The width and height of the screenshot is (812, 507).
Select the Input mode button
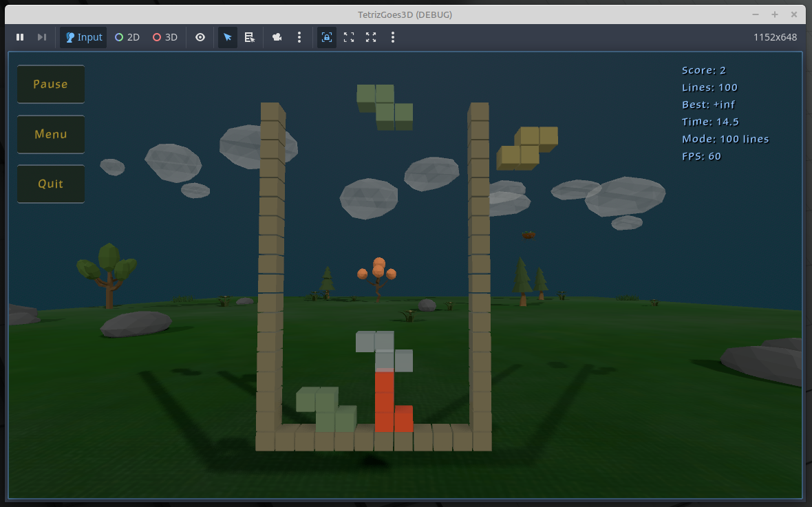click(x=83, y=37)
